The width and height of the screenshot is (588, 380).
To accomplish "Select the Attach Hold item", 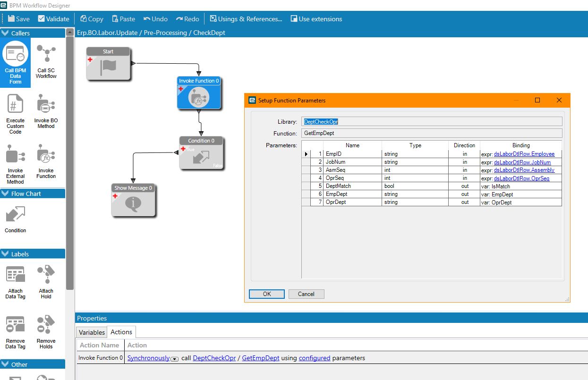I will point(46,282).
